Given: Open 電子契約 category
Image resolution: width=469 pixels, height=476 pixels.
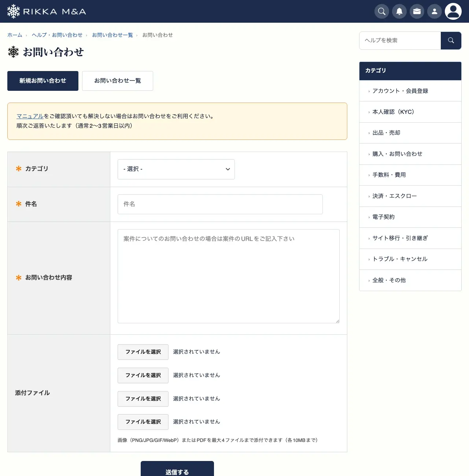Looking at the screenshot, I should click(x=410, y=217).
